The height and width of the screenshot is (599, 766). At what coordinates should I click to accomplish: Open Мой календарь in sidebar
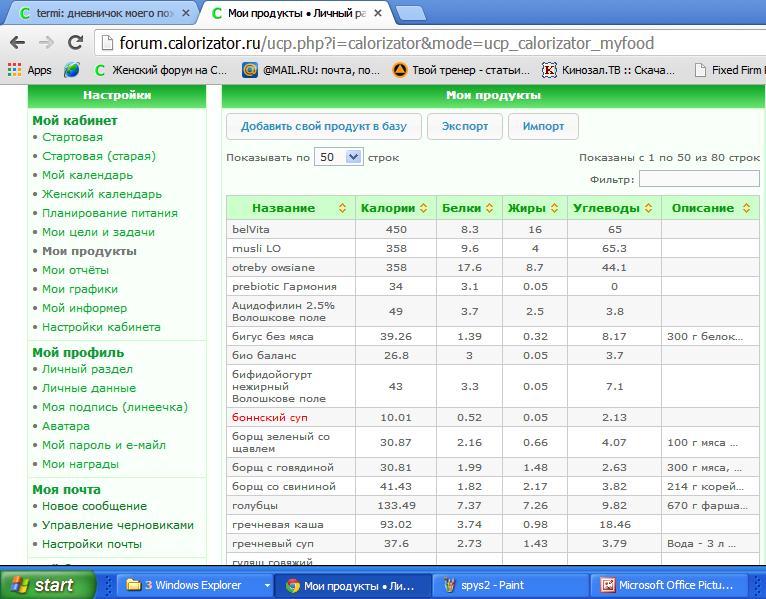[x=87, y=175]
